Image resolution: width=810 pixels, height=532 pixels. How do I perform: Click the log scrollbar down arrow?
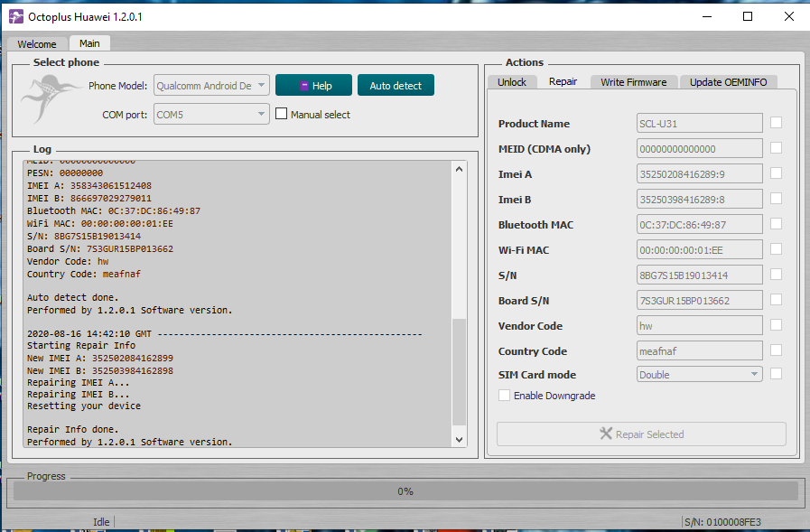pos(459,440)
